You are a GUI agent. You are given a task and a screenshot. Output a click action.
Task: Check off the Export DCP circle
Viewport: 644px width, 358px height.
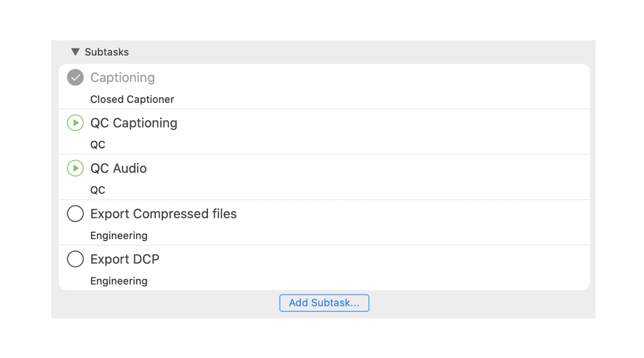75,259
